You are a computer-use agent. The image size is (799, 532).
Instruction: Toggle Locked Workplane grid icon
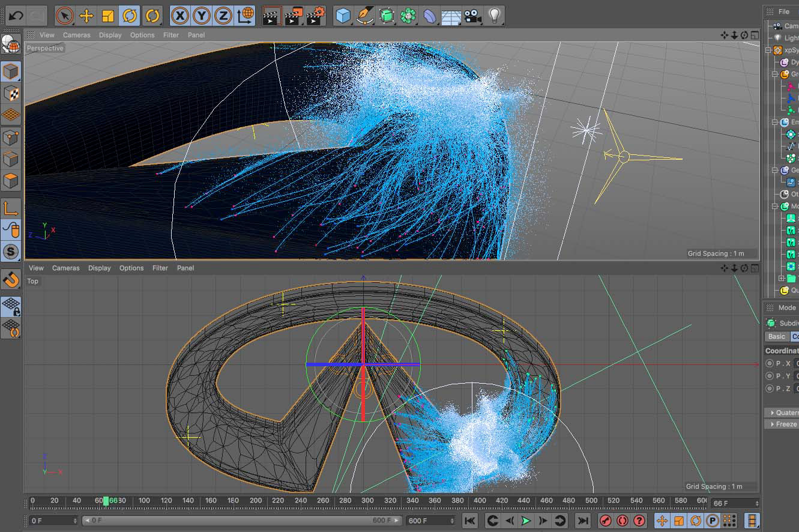[x=11, y=306]
